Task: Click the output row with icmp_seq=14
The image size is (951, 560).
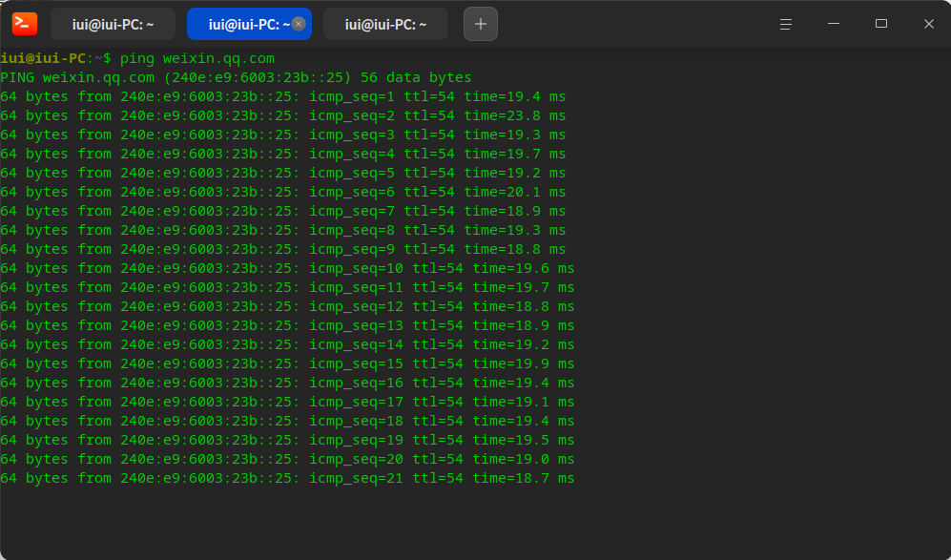Action: click(287, 344)
